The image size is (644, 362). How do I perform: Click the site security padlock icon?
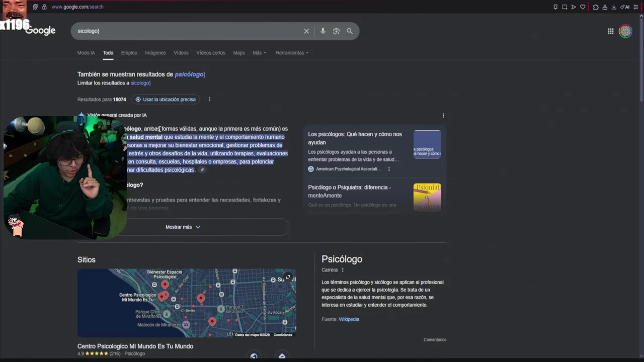pyautogui.click(x=44, y=7)
